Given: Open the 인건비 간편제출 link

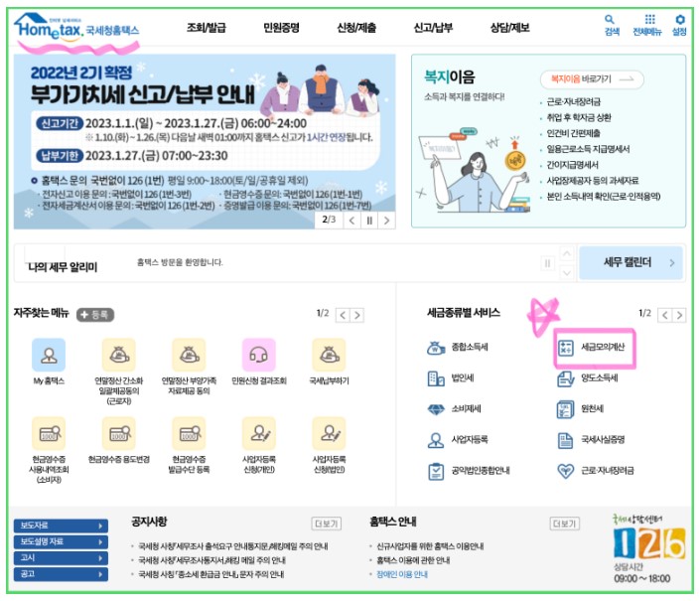Looking at the screenshot, I should pos(573,133).
